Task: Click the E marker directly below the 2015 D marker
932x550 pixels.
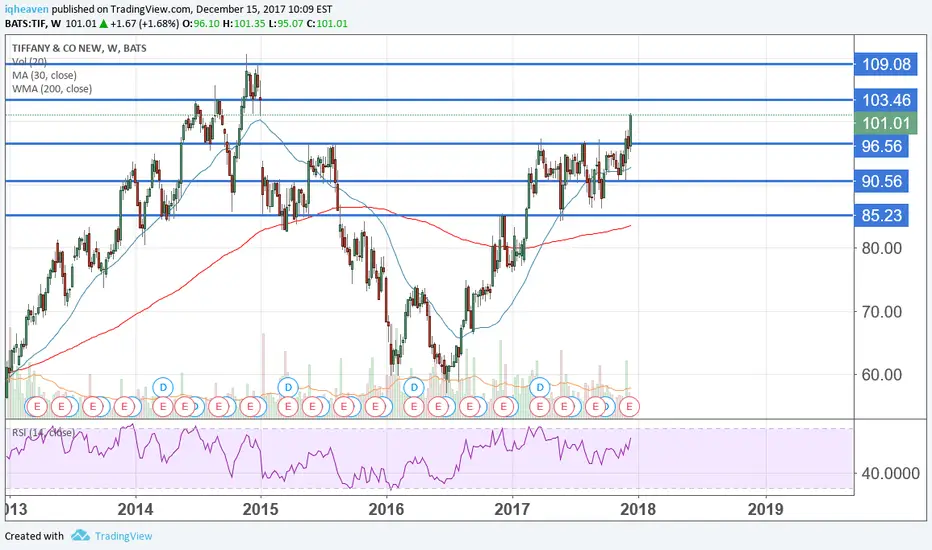Action: pos(288,407)
